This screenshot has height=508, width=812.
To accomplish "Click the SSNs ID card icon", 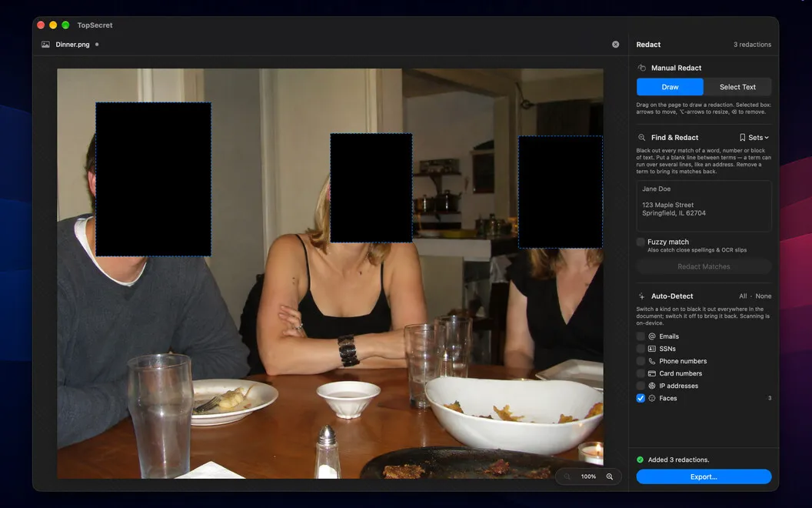I will click(652, 349).
